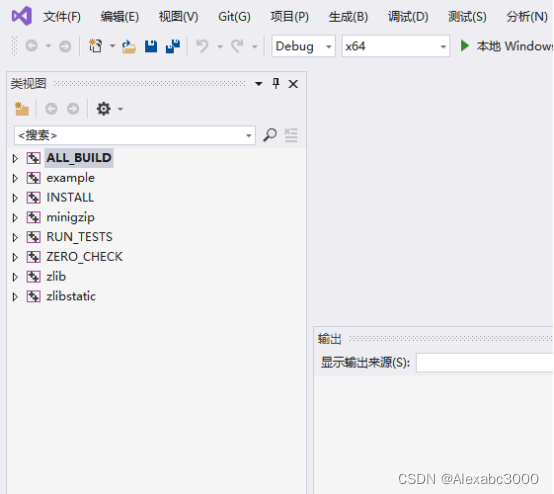Click the Class View search input
This screenshot has width=554, height=494.
tap(135, 135)
